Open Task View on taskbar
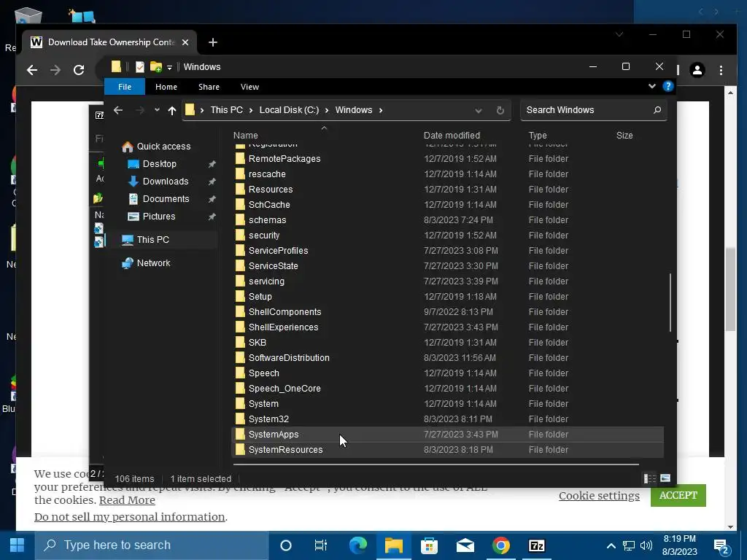Viewport: 747px width, 560px height. (x=321, y=545)
